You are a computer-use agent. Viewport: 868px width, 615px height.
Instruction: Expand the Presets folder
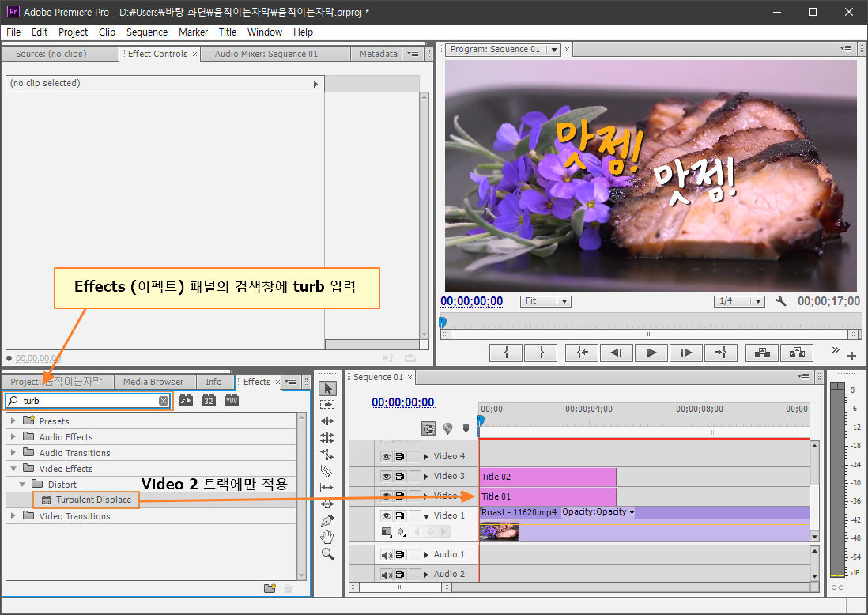pyautogui.click(x=13, y=421)
